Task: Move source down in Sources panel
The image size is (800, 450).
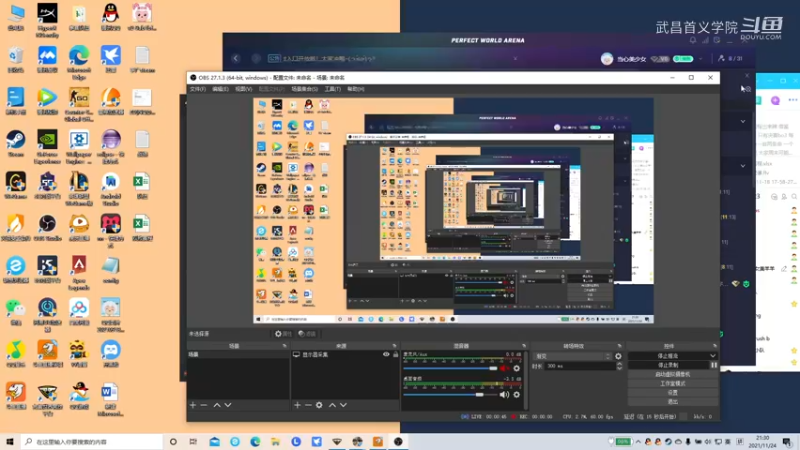Action: [x=343, y=405]
